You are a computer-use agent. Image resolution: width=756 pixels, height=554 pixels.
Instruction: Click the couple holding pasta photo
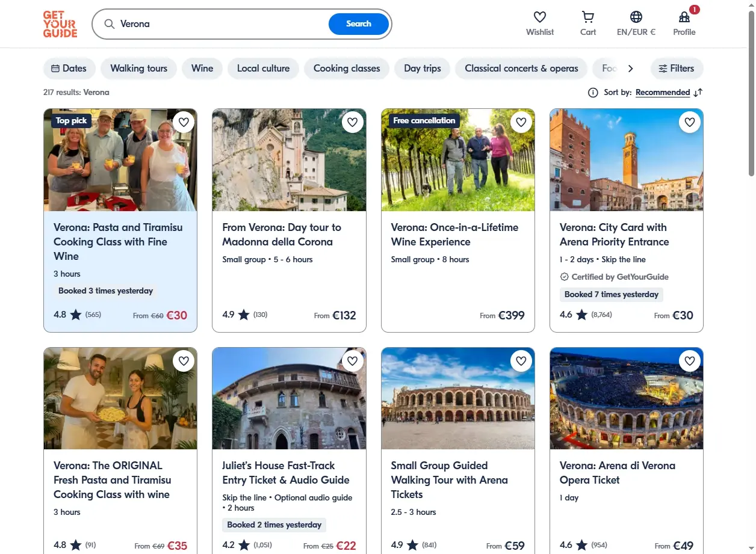click(120, 398)
